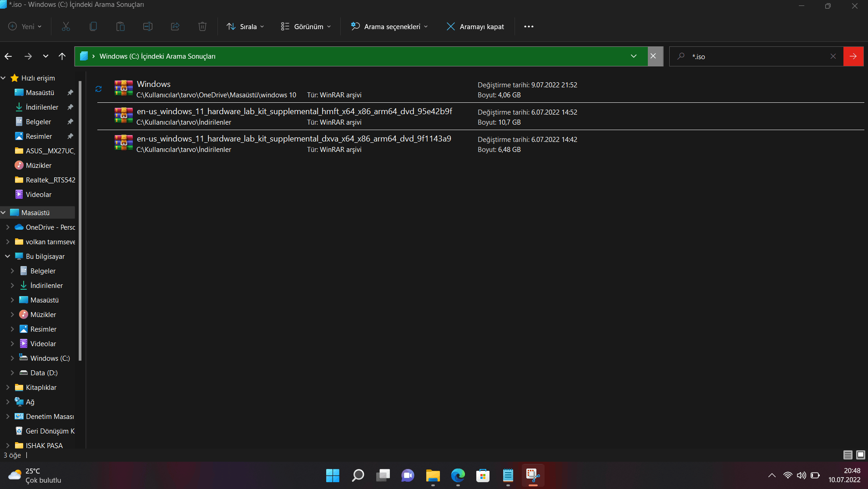Select Geri Dönüşüm Kutusu in sidebar
This screenshot has height=489, width=868.
click(x=44, y=431)
